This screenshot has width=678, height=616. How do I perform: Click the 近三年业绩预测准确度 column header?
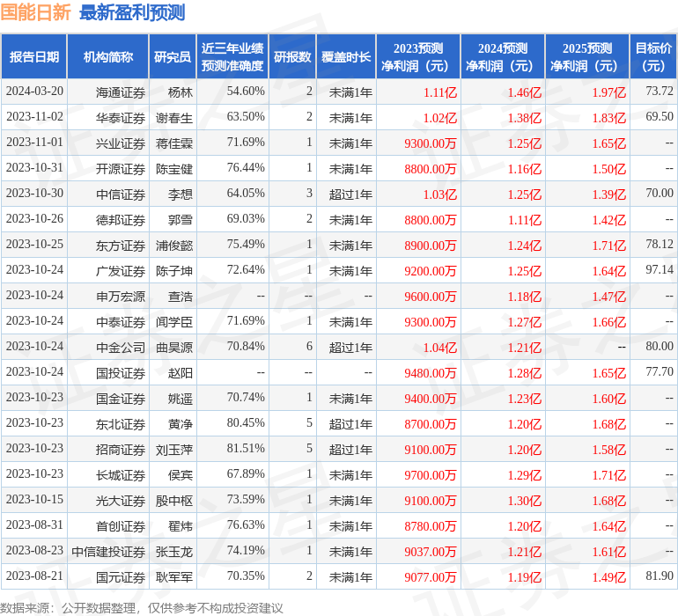pos(232,56)
